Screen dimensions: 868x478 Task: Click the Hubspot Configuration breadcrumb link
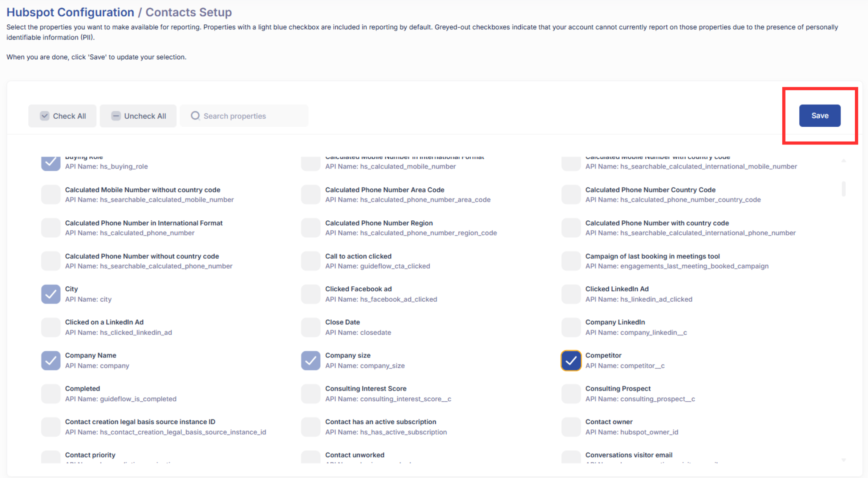click(70, 12)
